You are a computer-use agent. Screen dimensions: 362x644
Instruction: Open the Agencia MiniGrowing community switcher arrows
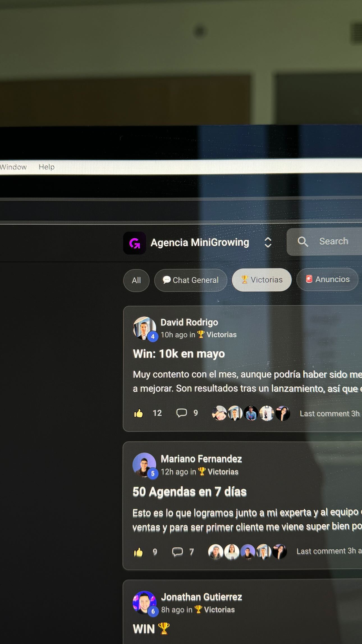pyautogui.click(x=268, y=242)
